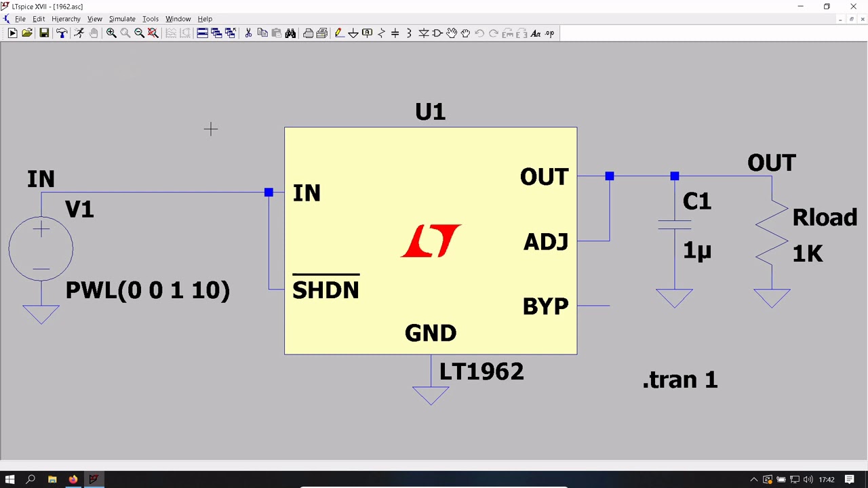Open Print Setup icon
The height and width of the screenshot is (488, 868).
pos(322,33)
